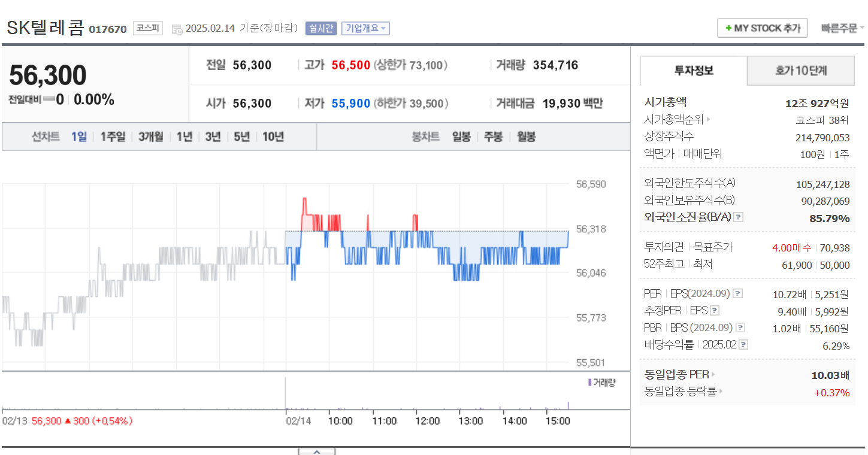Select the 3개월 chart period tab
Viewport: 868px width, 455px height.
(151, 136)
